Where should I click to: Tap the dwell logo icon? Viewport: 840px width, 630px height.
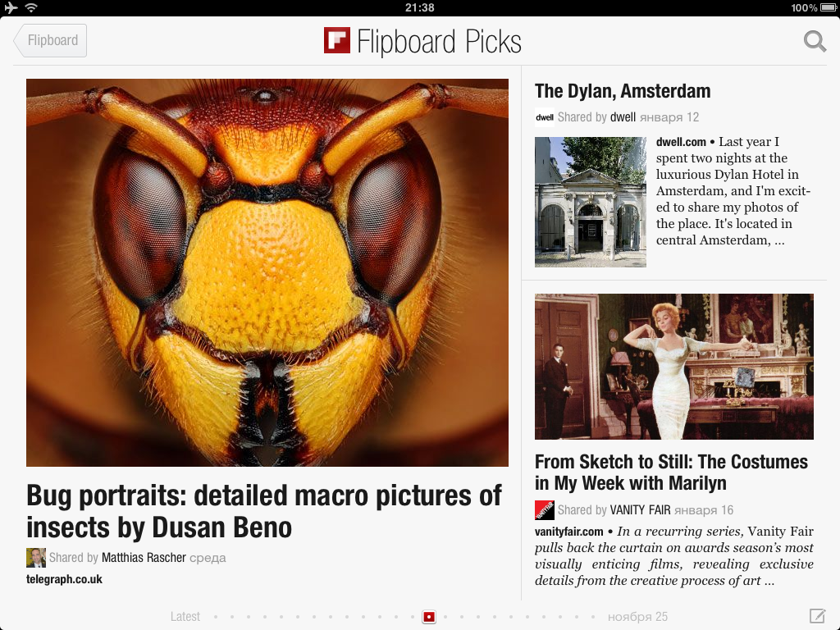(x=545, y=117)
